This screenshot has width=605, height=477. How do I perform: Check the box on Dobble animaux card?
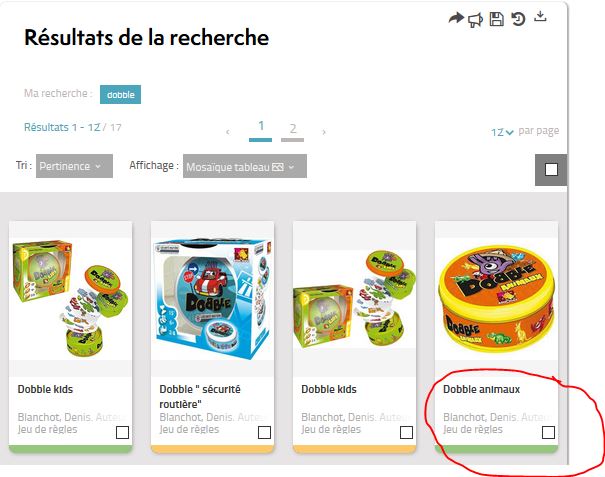tap(548, 432)
